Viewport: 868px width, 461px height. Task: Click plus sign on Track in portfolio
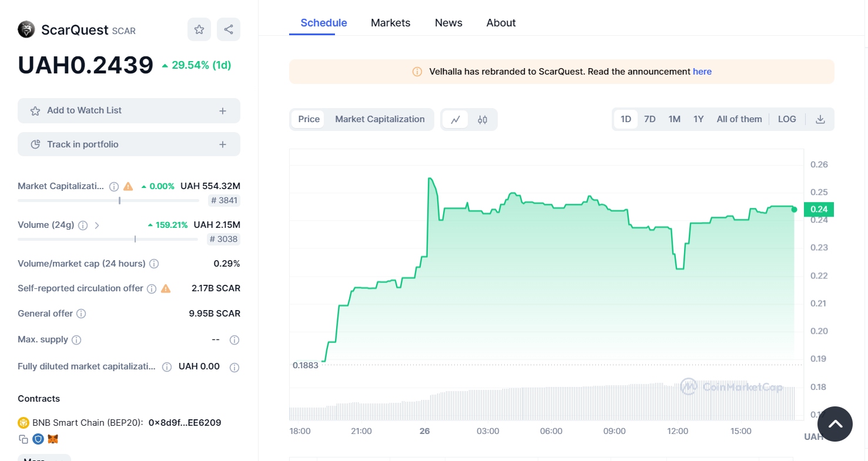coord(223,144)
